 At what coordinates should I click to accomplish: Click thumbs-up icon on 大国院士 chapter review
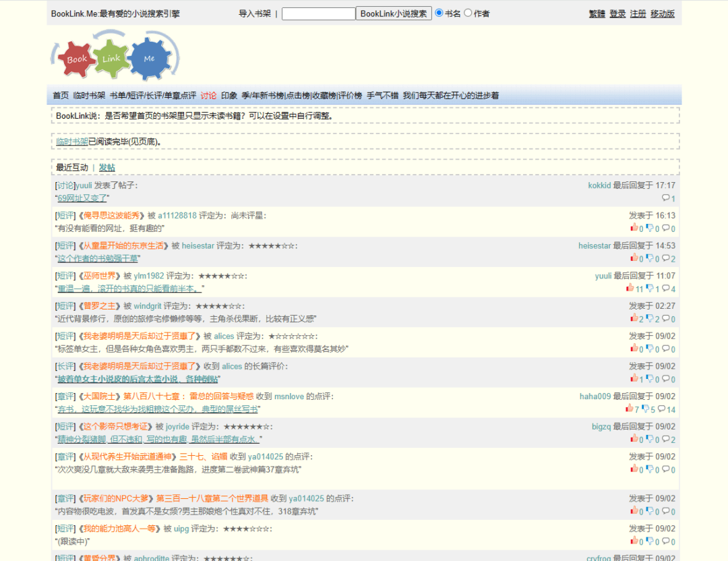[x=629, y=409]
